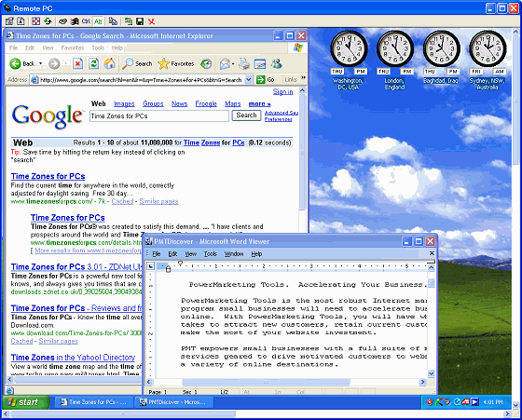
Task: Click the Home icon in Internet Explorer toolbar
Action: 110,63
